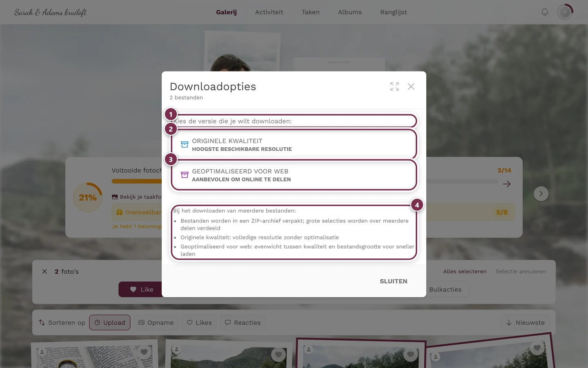Heart the book photo thumbnail

[x=144, y=352]
